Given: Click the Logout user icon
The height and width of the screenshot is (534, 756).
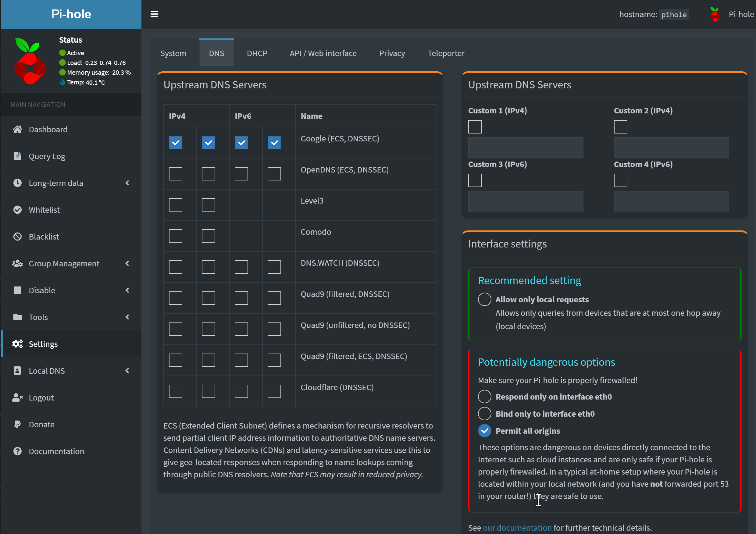Looking at the screenshot, I should click(x=17, y=398).
